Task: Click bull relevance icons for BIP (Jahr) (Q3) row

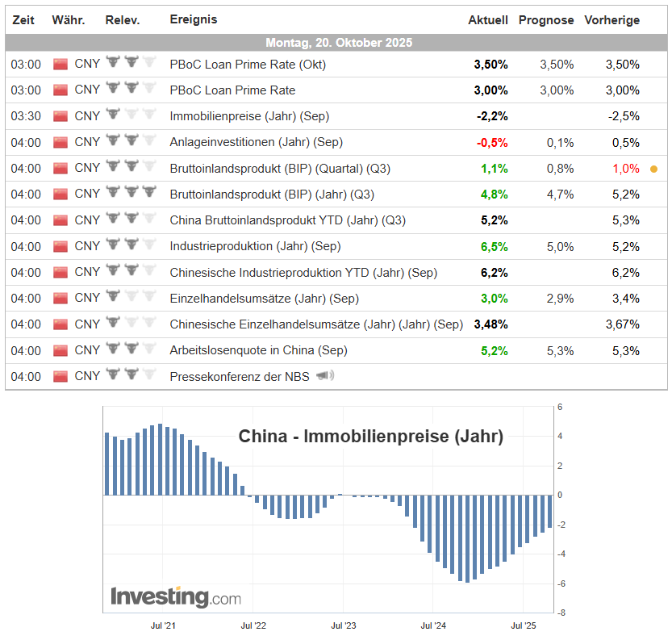Action: tap(130, 194)
